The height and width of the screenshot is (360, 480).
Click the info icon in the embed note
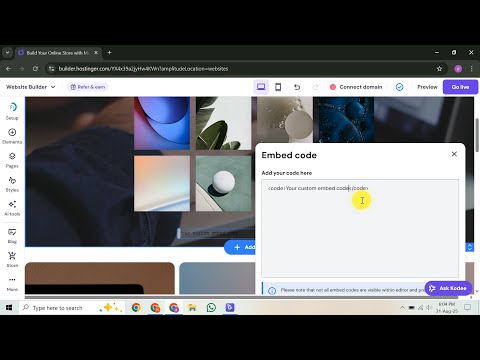tap(272, 290)
